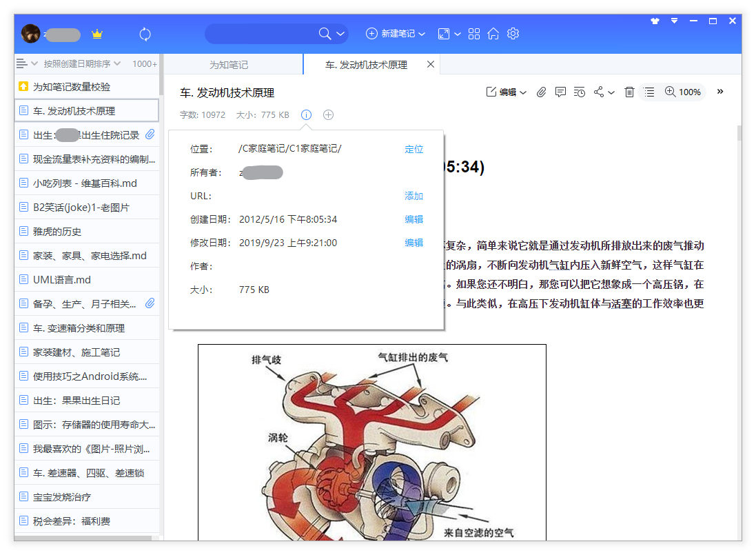
Task: Open the title bar menu triangle
Action: click(x=674, y=21)
